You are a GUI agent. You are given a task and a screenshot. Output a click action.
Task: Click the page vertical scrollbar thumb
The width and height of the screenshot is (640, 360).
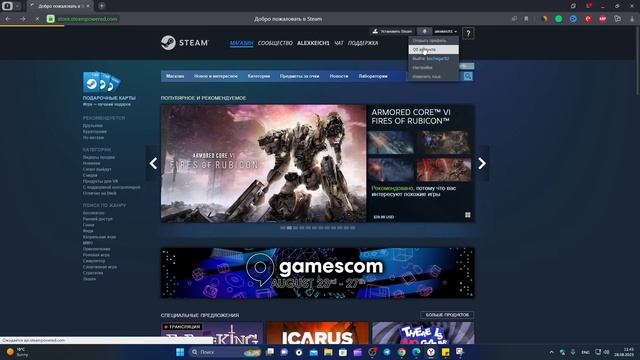coord(637,61)
